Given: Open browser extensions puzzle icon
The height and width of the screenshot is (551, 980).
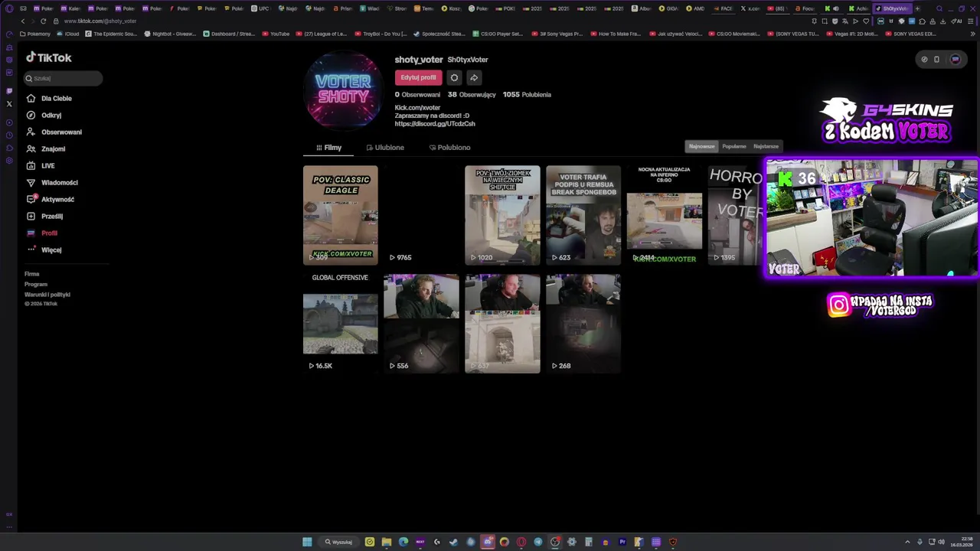Looking at the screenshot, I should tap(922, 21).
